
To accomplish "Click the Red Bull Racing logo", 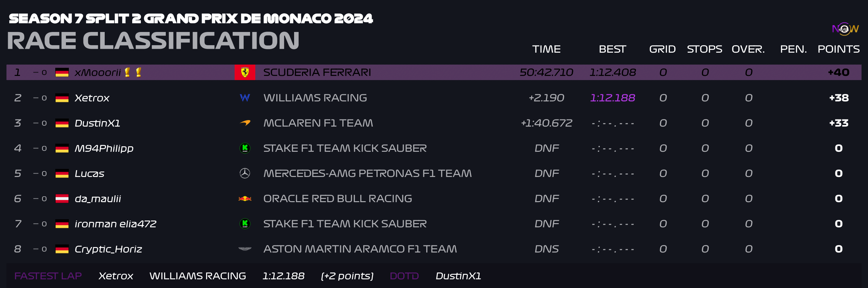I will pos(245,198).
